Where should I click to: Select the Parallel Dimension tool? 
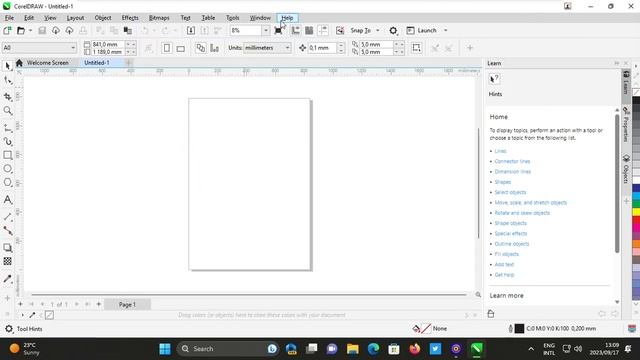[7, 217]
